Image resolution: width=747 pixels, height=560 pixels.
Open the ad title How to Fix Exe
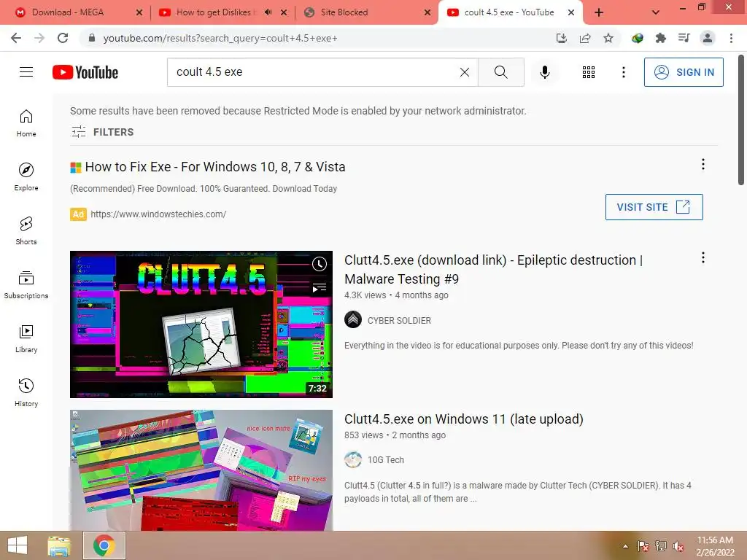215,167
